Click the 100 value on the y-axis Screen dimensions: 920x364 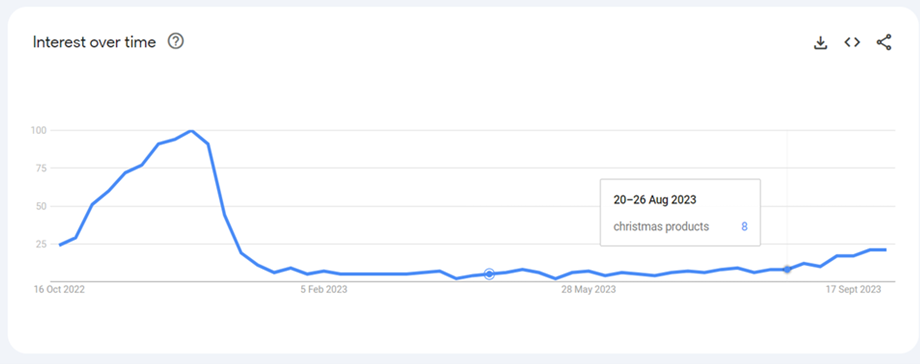39,130
